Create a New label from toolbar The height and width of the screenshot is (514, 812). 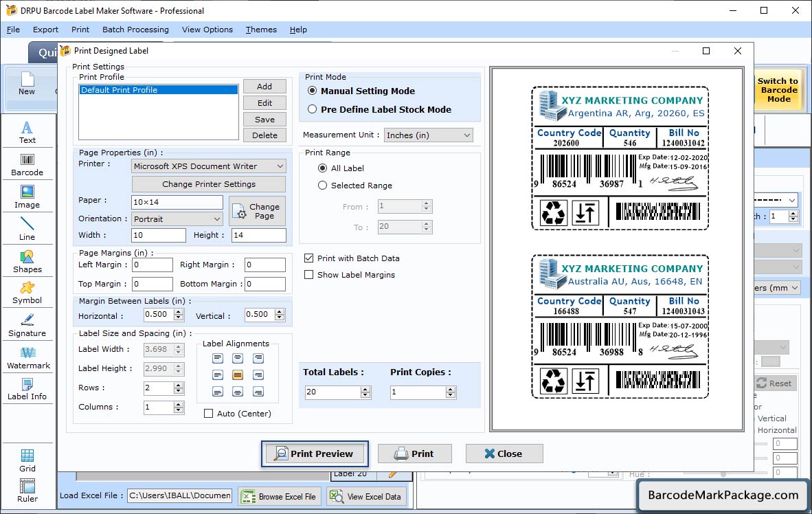pyautogui.click(x=27, y=83)
